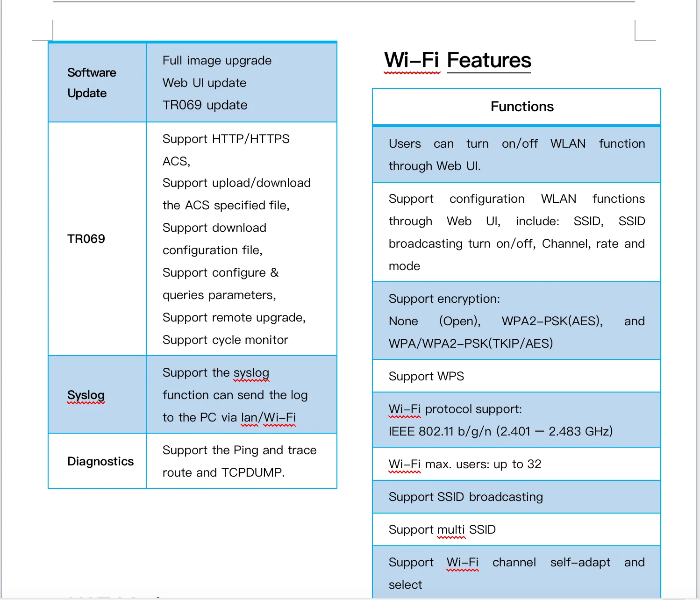Place cursor on "Support HTTP/HTTPS" text
This screenshot has width=700, height=600.
tap(226, 139)
